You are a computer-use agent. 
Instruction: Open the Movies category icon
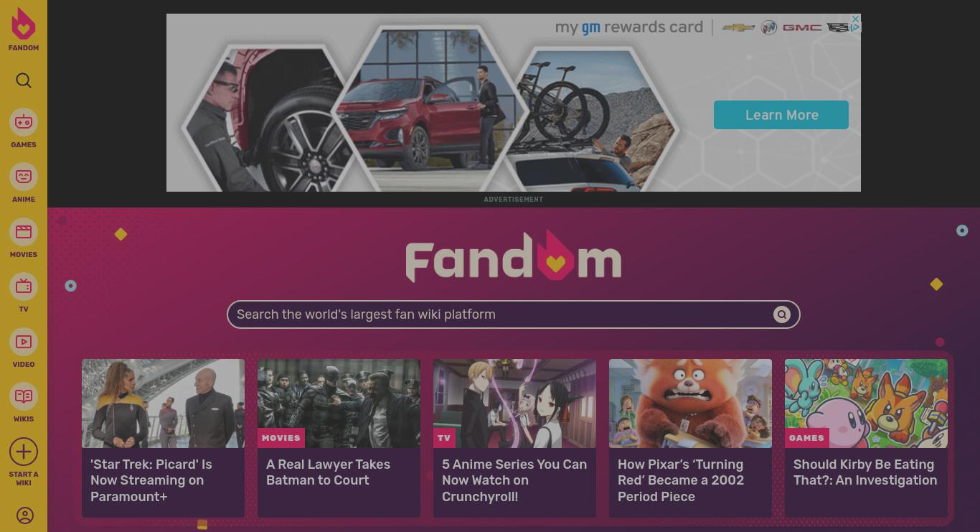24,232
